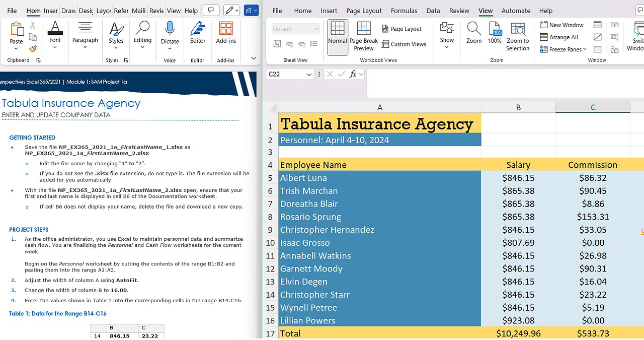Open the Help tab in Word
This screenshot has height=340, width=644.
[x=191, y=11]
